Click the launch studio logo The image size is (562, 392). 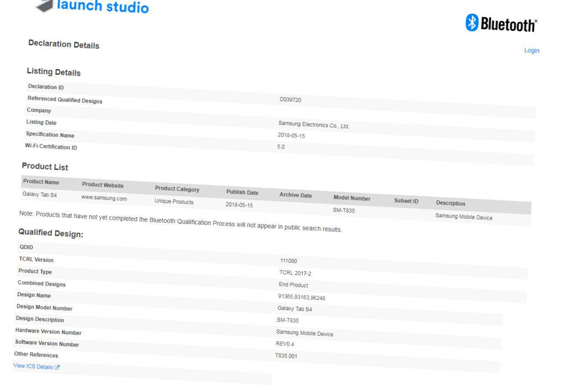click(x=92, y=6)
